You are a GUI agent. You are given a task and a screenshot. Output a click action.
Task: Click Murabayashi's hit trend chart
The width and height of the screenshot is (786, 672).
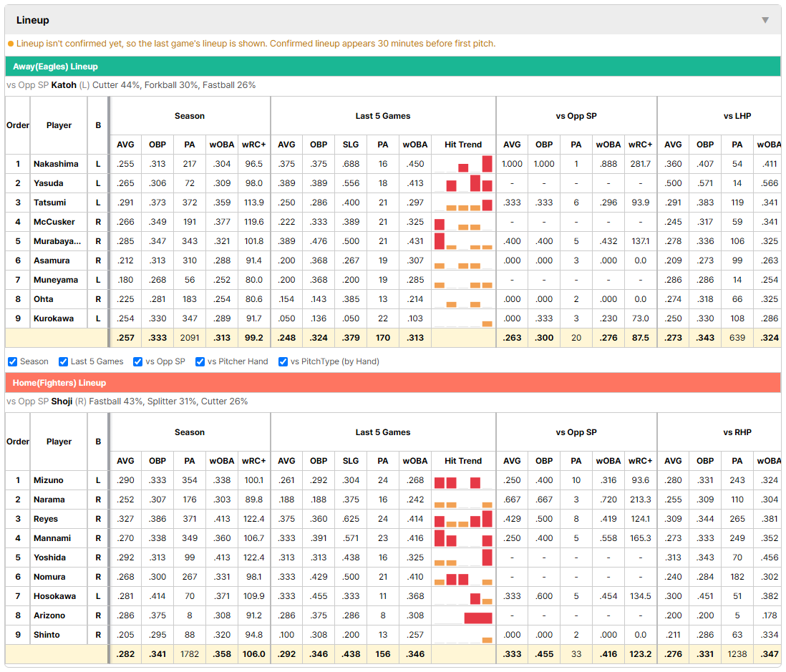[x=463, y=241]
